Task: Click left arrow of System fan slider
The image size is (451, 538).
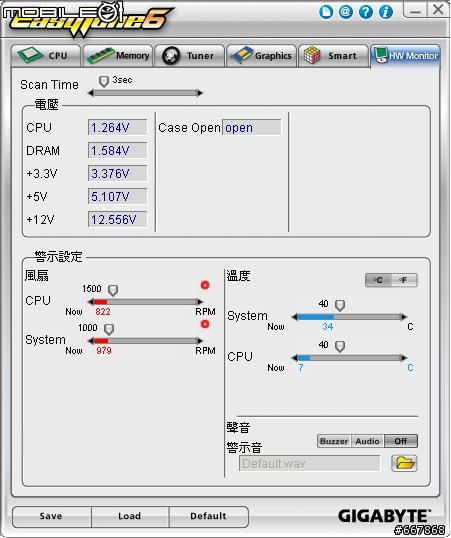Action: pos(91,341)
